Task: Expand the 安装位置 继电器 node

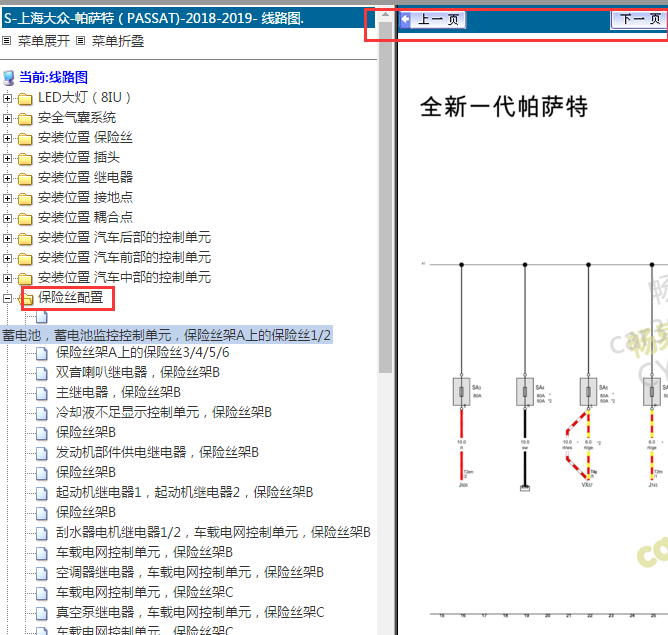Action: pos(7,178)
